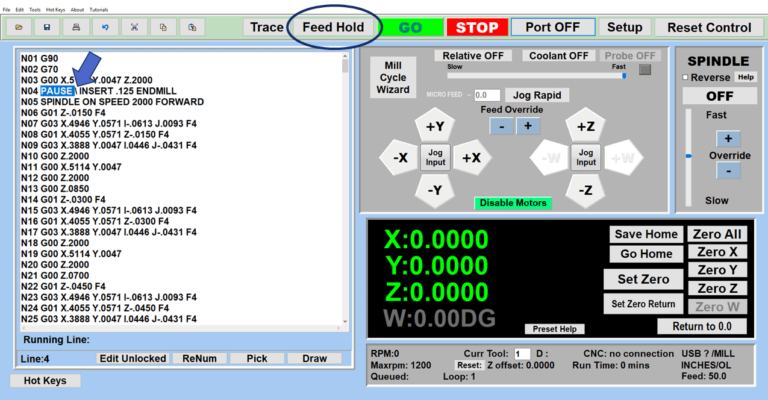Click the red STOP button

[477, 27]
